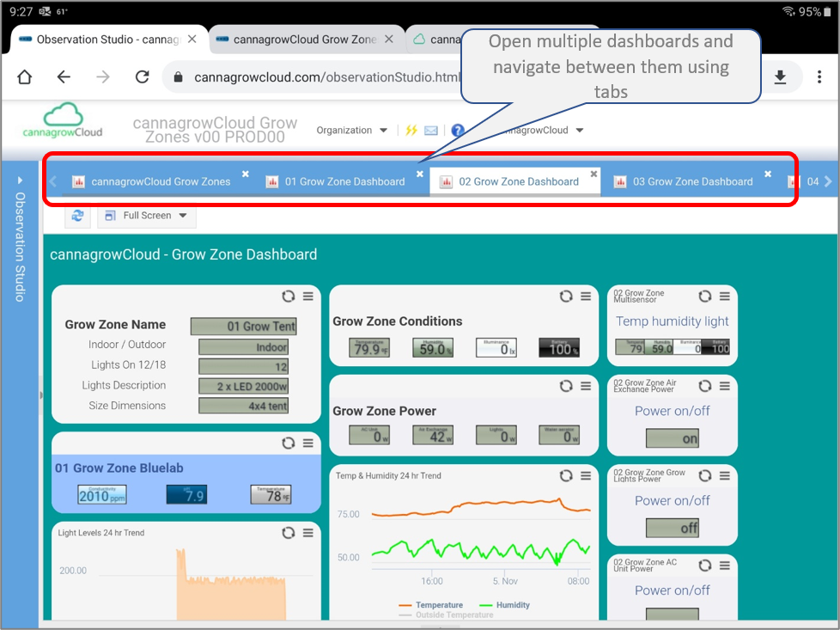Screen dimensions: 840x630
Task: Go to the browser home page icon
Action: click(x=24, y=77)
